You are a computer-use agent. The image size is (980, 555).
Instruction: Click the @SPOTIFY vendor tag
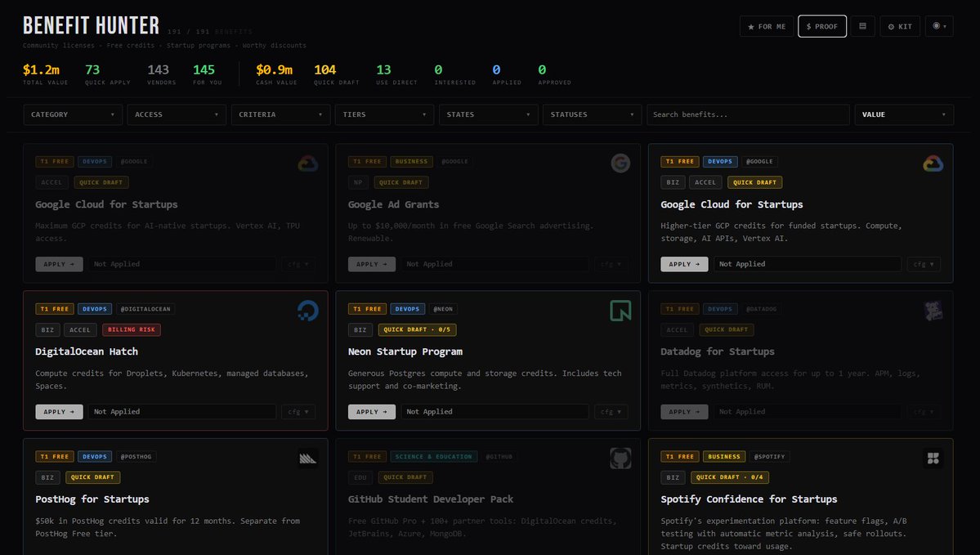click(x=769, y=456)
